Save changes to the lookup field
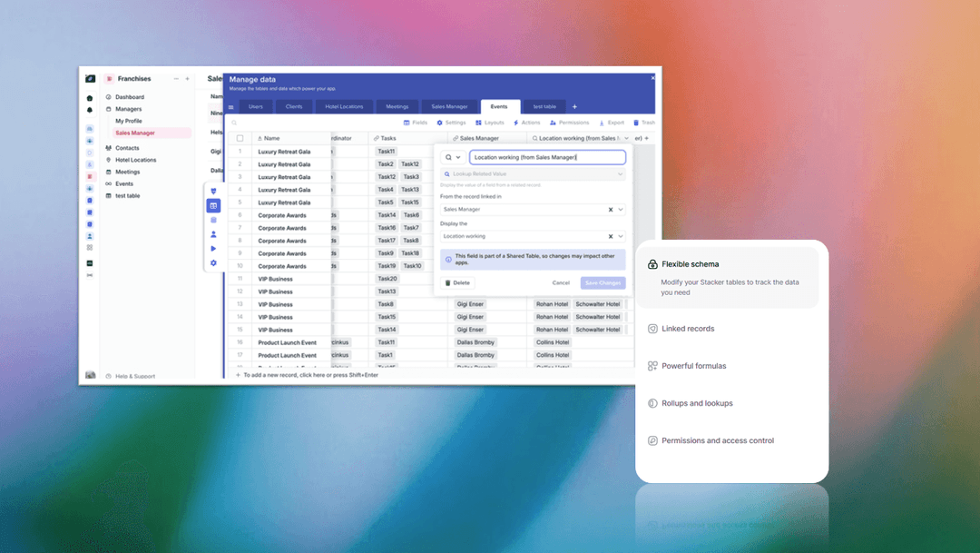The width and height of the screenshot is (980, 553). [603, 282]
